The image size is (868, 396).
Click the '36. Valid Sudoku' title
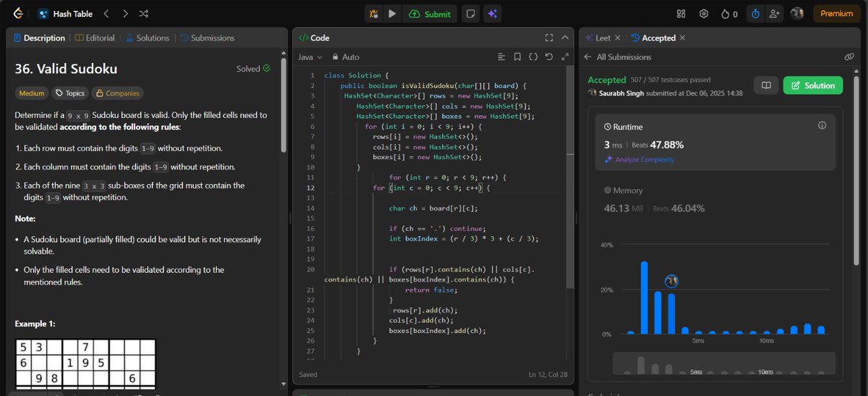[66, 69]
